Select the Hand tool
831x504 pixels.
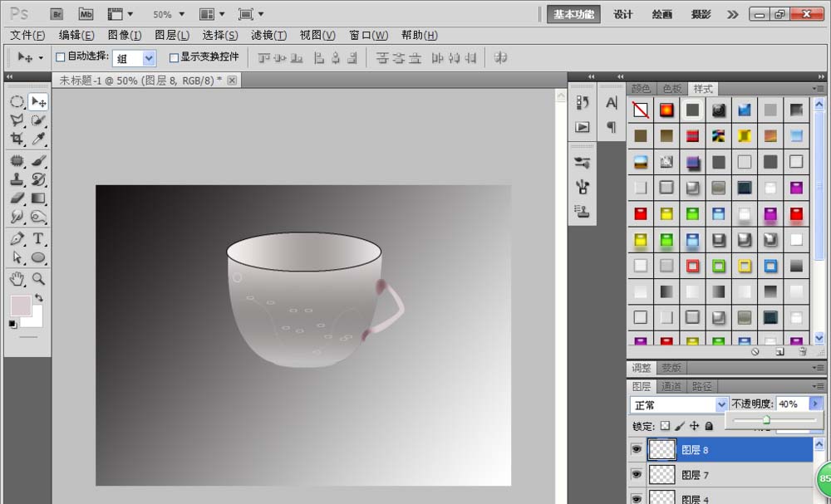pos(18,280)
